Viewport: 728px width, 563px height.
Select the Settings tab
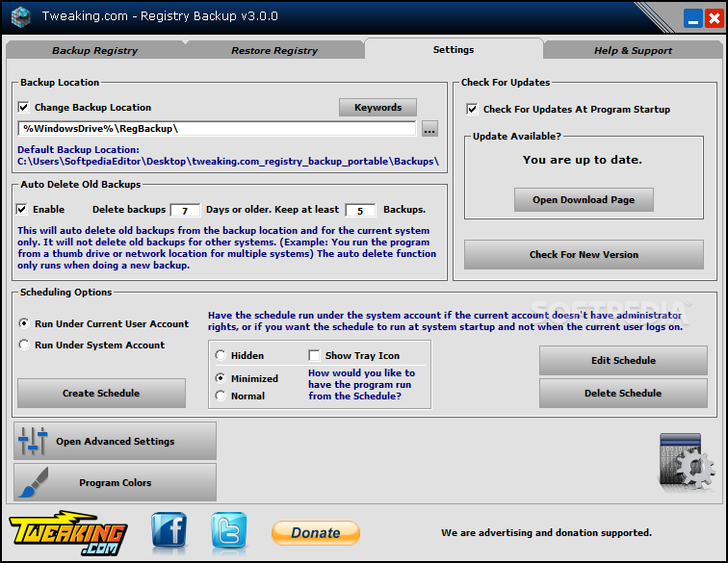pyautogui.click(x=454, y=49)
